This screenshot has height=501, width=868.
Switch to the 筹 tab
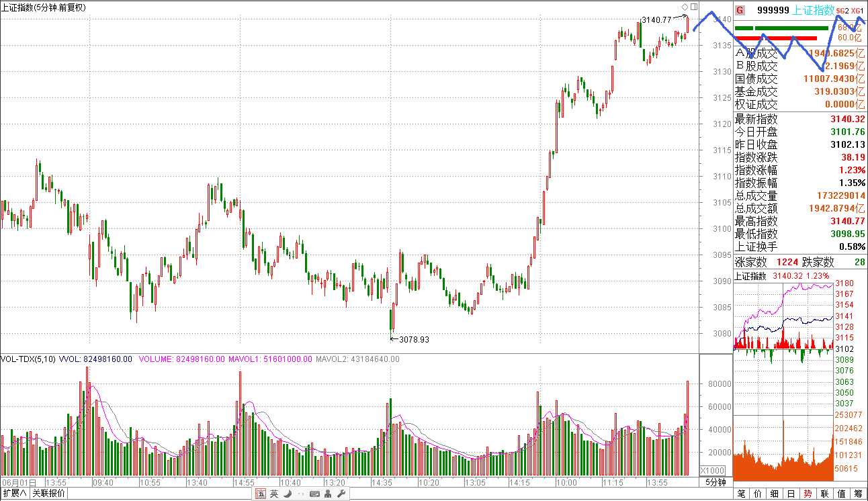(858, 494)
